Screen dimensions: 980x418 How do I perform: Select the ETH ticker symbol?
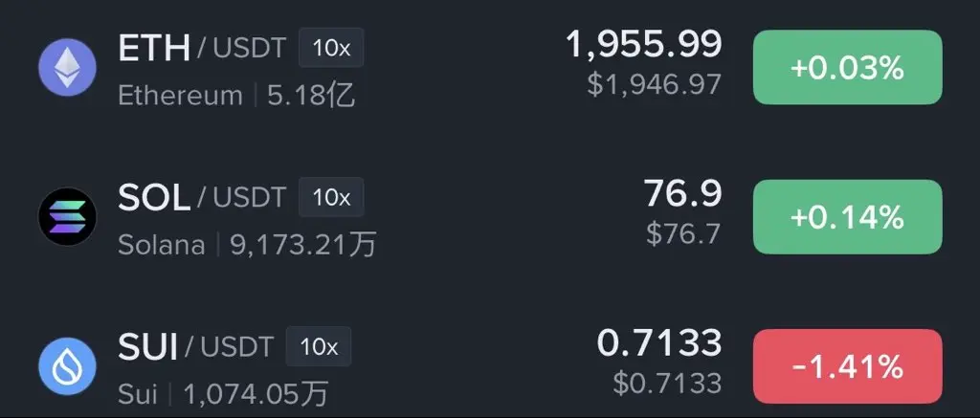pyautogui.click(x=154, y=48)
